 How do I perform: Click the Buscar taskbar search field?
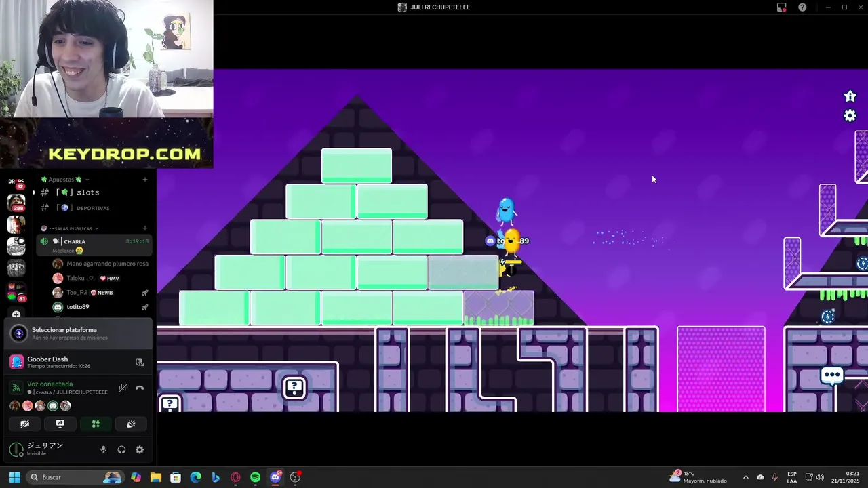pyautogui.click(x=76, y=477)
